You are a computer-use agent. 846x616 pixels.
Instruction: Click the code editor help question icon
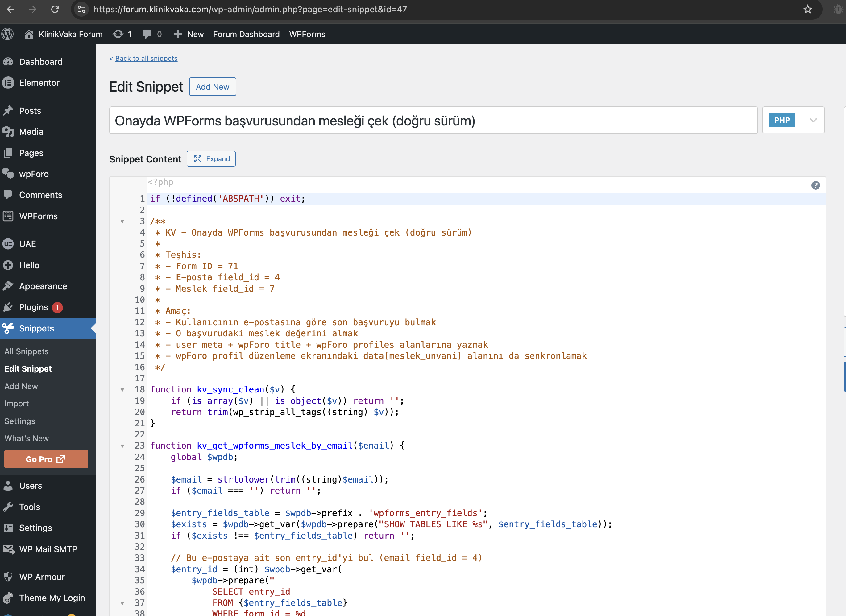click(815, 185)
